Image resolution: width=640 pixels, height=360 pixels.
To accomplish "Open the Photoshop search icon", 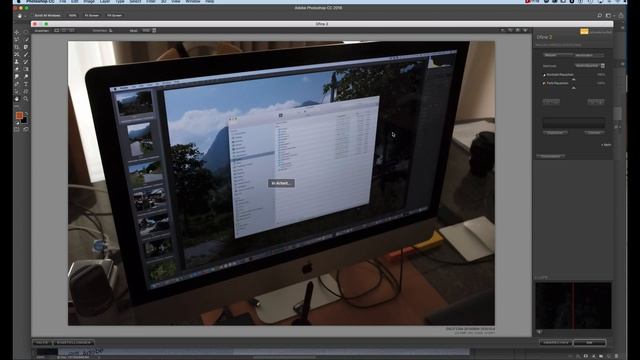I will click(600, 16).
